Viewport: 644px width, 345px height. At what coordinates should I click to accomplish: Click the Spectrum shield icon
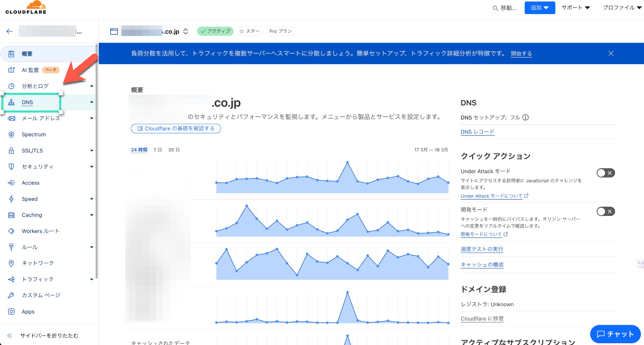click(11, 134)
